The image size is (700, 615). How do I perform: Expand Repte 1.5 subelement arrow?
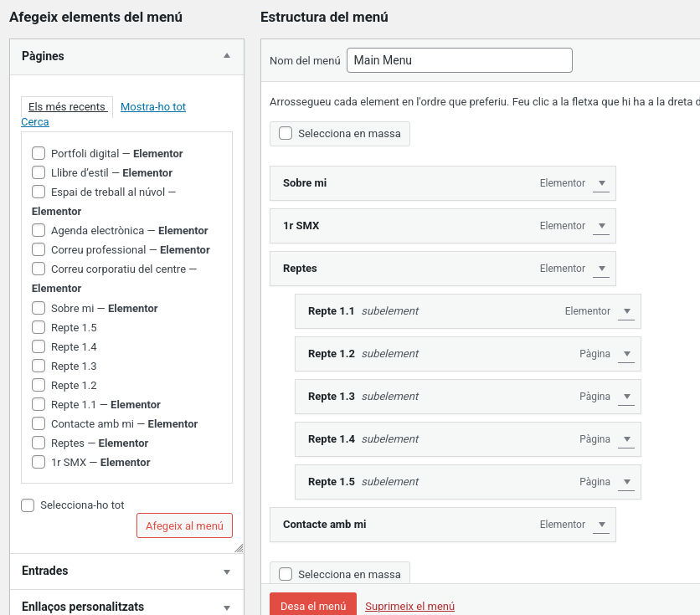(x=625, y=482)
